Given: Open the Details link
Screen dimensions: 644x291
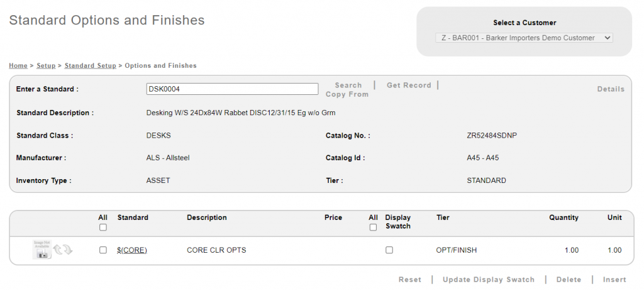Looking at the screenshot, I should click(x=611, y=89).
